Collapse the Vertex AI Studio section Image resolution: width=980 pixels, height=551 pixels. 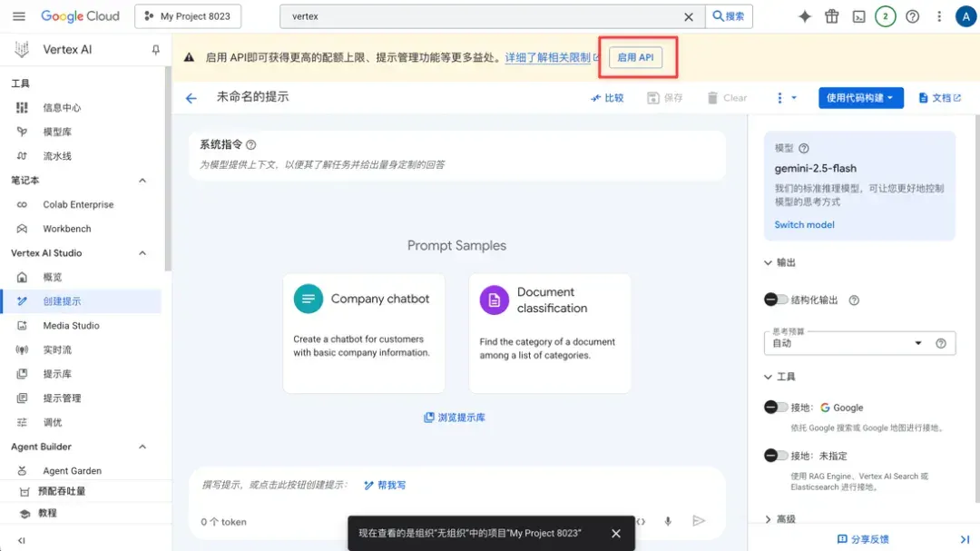click(x=142, y=253)
